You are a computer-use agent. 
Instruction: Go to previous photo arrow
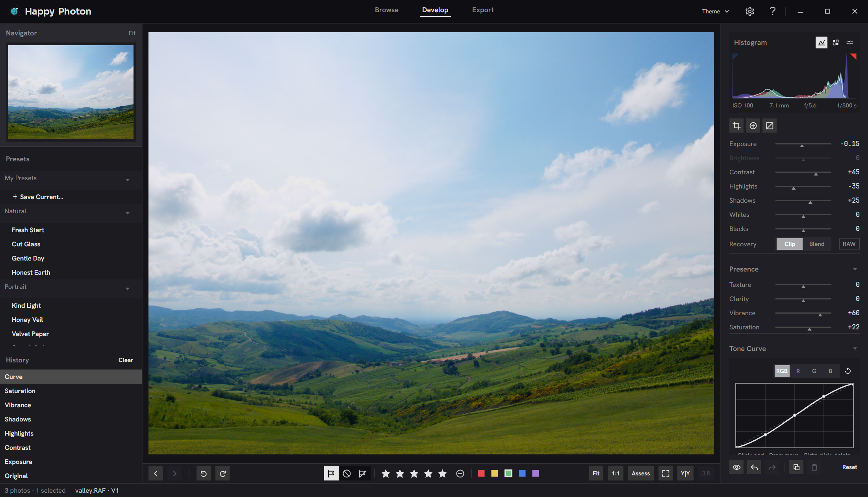pyautogui.click(x=156, y=473)
